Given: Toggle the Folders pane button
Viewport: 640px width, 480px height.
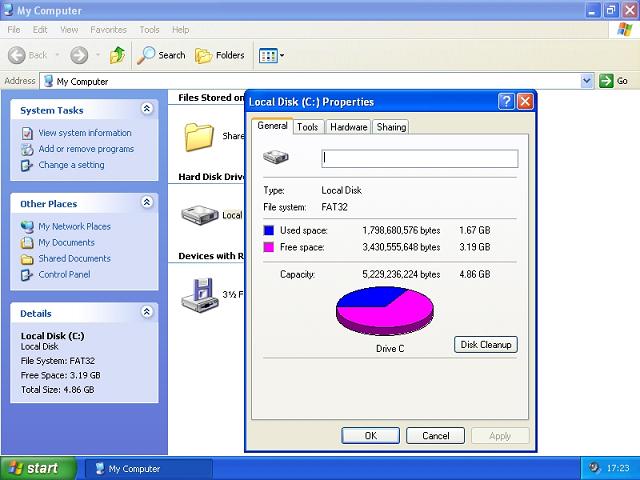Looking at the screenshot, I should (220, 55).
